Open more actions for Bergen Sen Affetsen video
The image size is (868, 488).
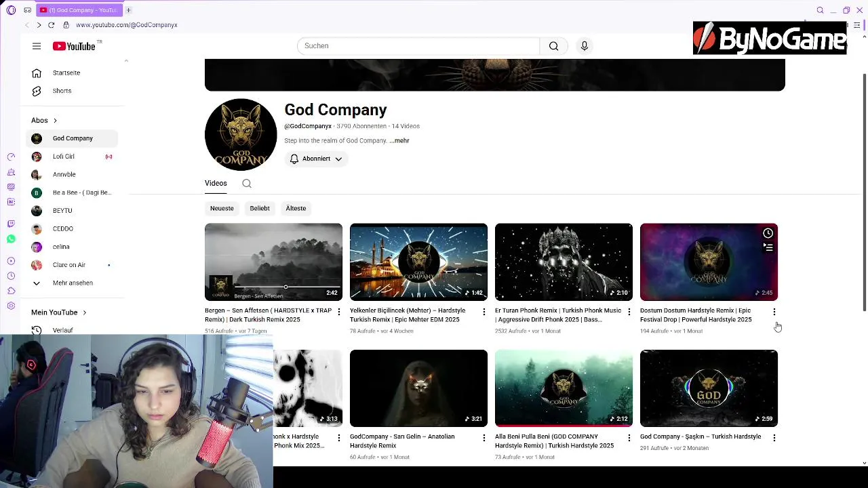(x=339, y=312)
